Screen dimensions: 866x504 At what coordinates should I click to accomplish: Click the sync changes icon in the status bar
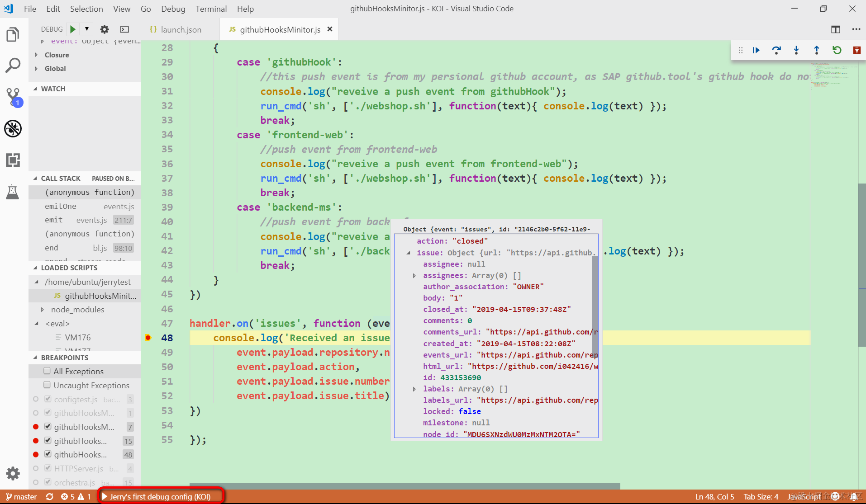50,496
